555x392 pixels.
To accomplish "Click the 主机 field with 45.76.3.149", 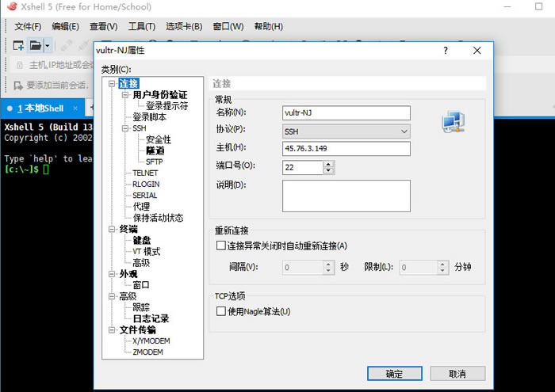I will click(x=346, y=148).
